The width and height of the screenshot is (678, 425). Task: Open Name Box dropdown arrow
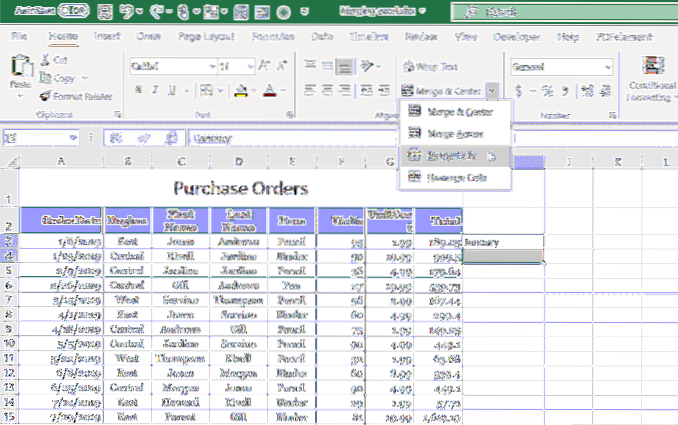click(73, 138)
